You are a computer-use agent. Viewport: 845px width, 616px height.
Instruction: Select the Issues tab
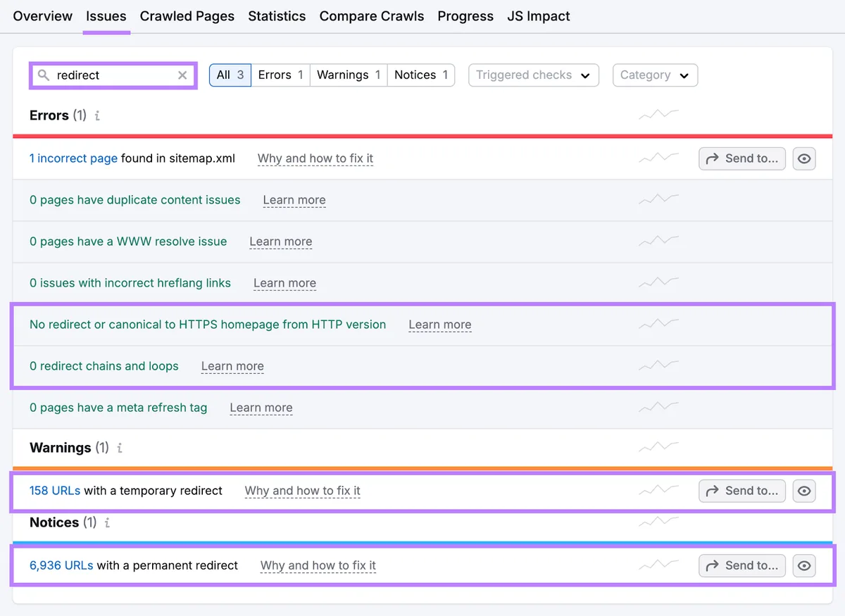coord(106,16)
